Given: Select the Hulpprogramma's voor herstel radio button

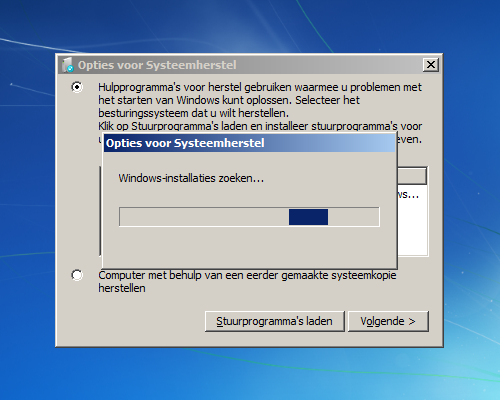Looking at the screenshot, I should pyautogui.click(x=77, y=87).
